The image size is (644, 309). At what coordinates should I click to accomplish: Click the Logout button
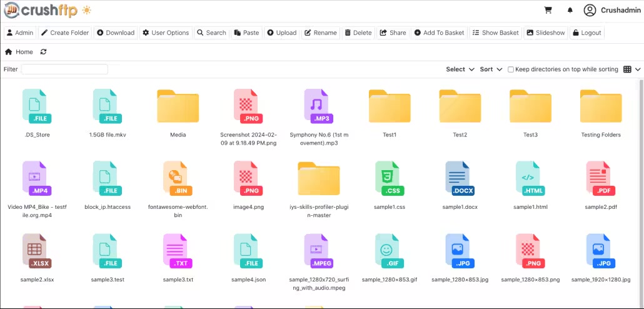pyautogui.click(x=586, y=33)
